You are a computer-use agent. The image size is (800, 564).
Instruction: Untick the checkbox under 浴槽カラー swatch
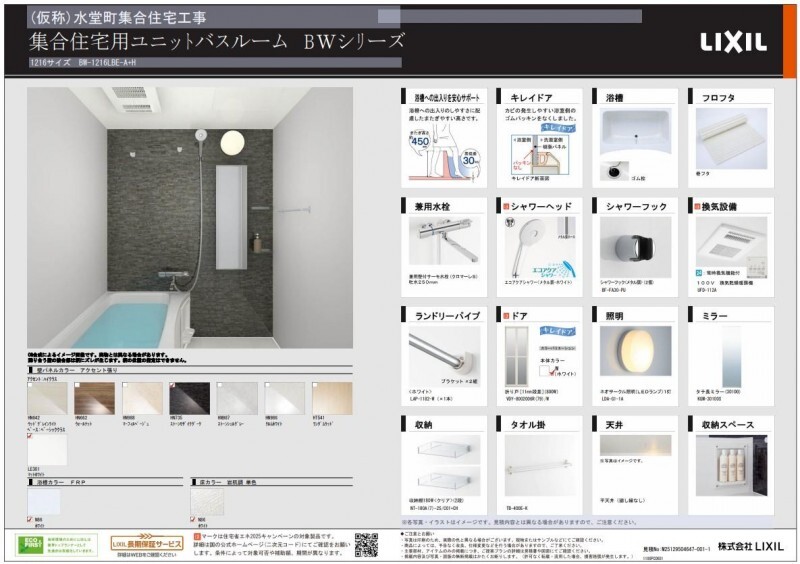click(30, 519)
